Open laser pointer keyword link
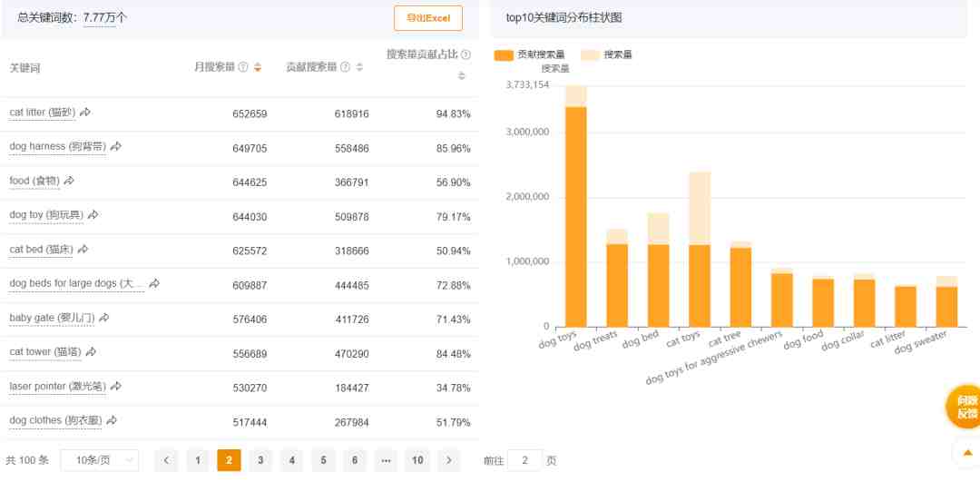The height and width of the screenshot is (482, 980). (57, 387)
